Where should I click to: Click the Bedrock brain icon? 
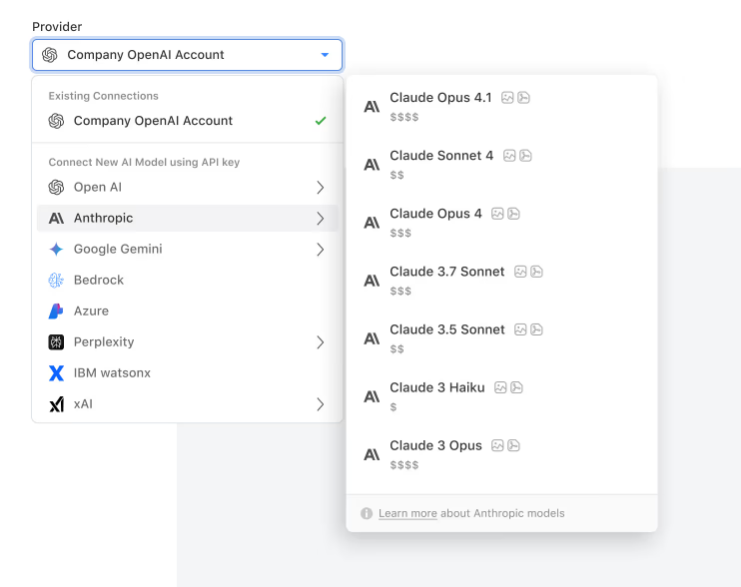[x=56, y=280]
